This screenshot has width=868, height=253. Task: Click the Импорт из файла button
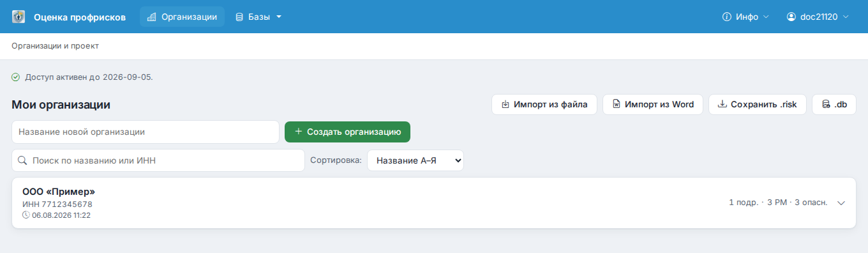click(544, 105)
